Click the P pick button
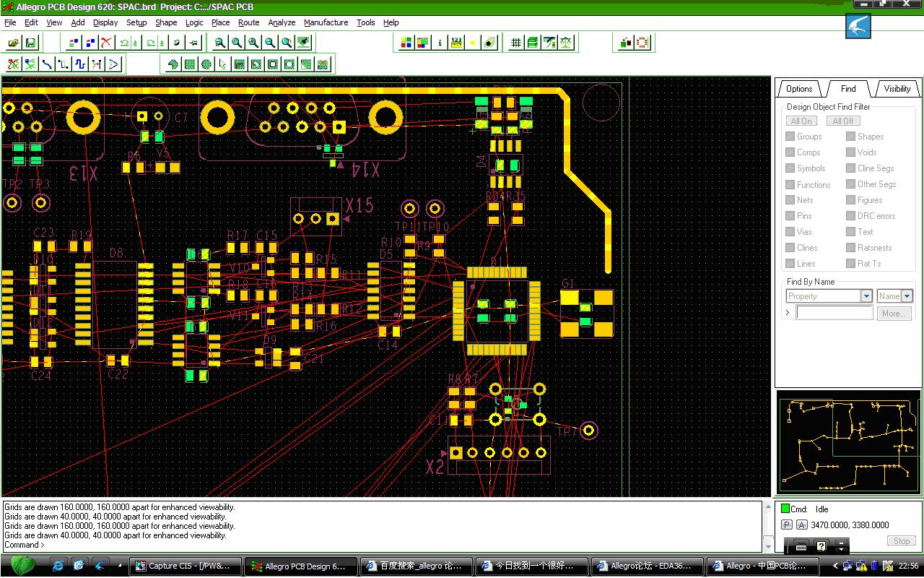924x578 pixels. click(787, 525)
